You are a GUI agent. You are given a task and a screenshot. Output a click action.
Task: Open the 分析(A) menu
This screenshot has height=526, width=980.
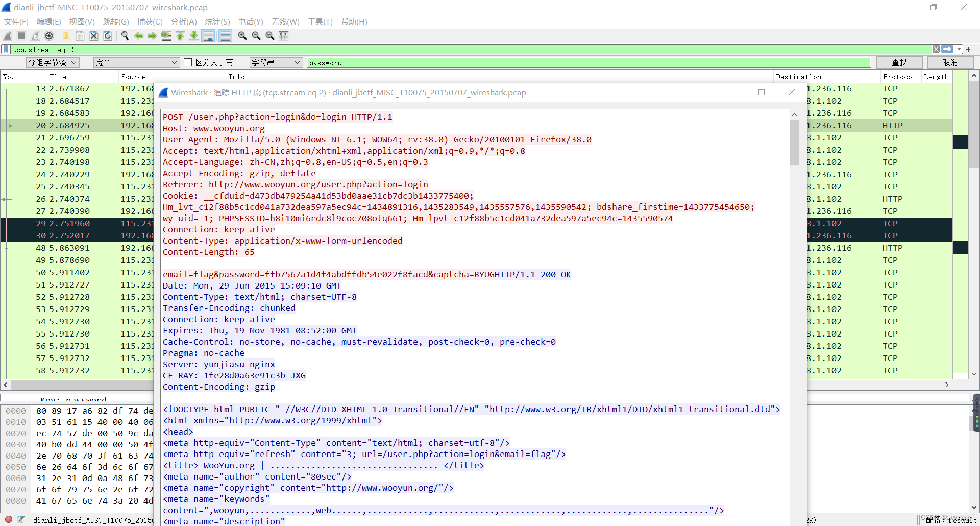click(184, 21)
